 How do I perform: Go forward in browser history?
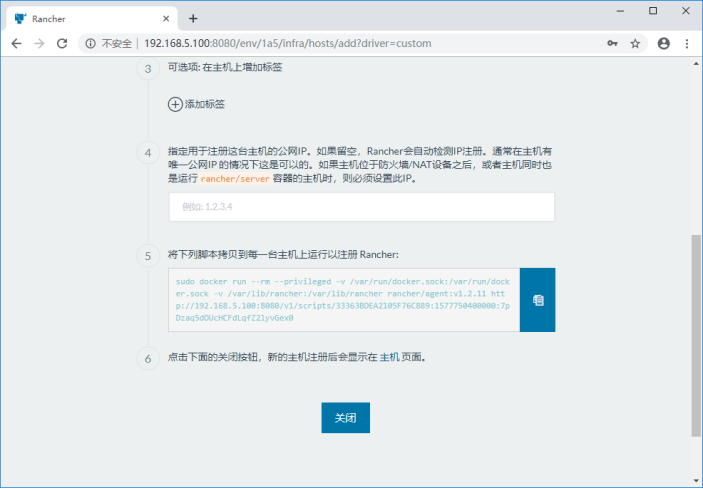click(x=39, y=43)
